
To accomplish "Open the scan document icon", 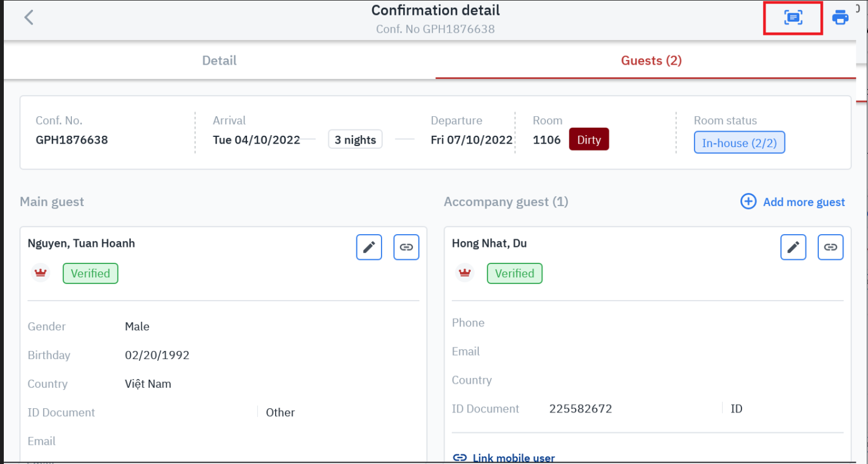I will point(793,18).
